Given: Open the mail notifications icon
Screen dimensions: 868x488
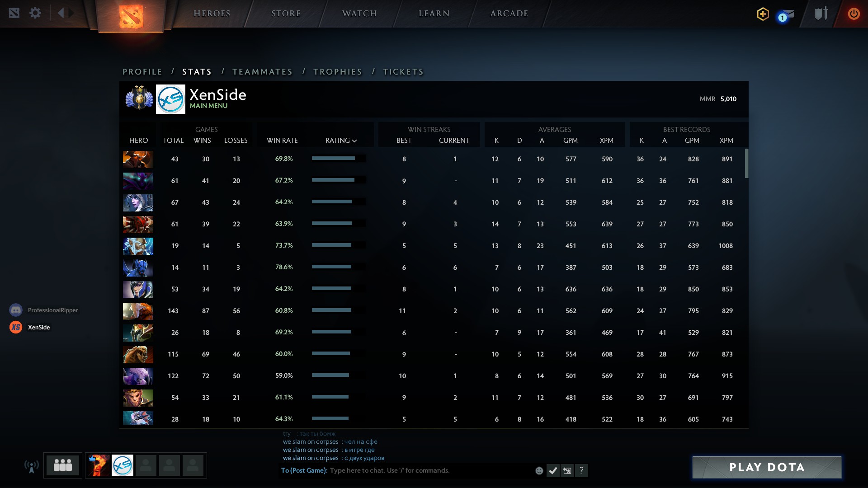Looking at the screenshot, I should [x=786, y=15].
